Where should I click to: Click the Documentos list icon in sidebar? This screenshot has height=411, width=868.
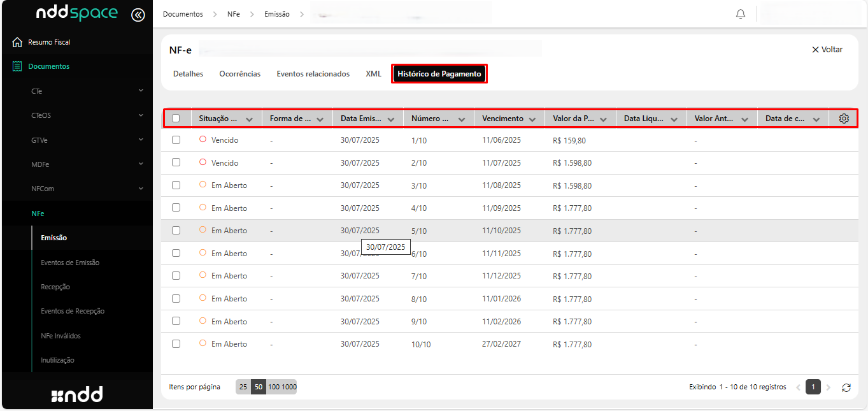[x=17, y=66]
